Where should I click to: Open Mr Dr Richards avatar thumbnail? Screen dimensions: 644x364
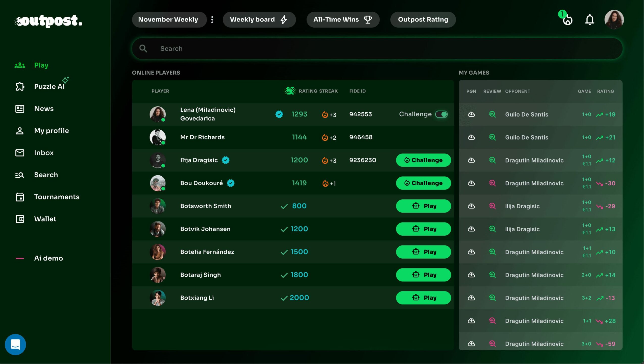(x=157, y=137)
